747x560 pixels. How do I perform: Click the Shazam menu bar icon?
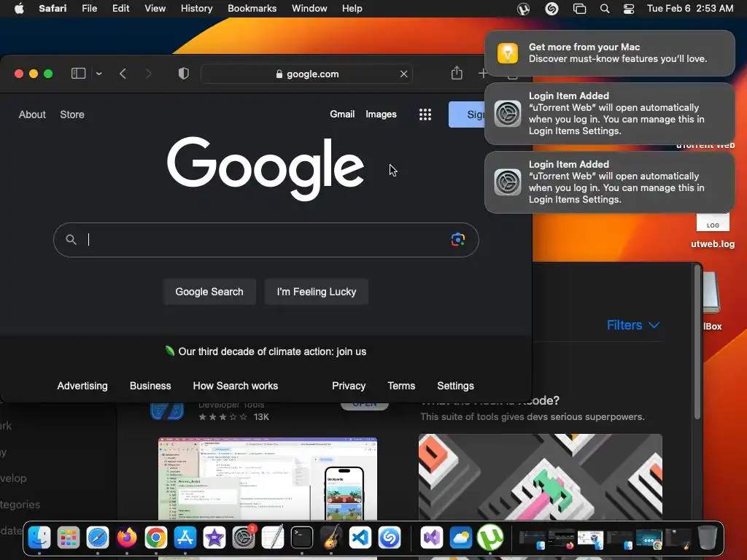(551, 9)
